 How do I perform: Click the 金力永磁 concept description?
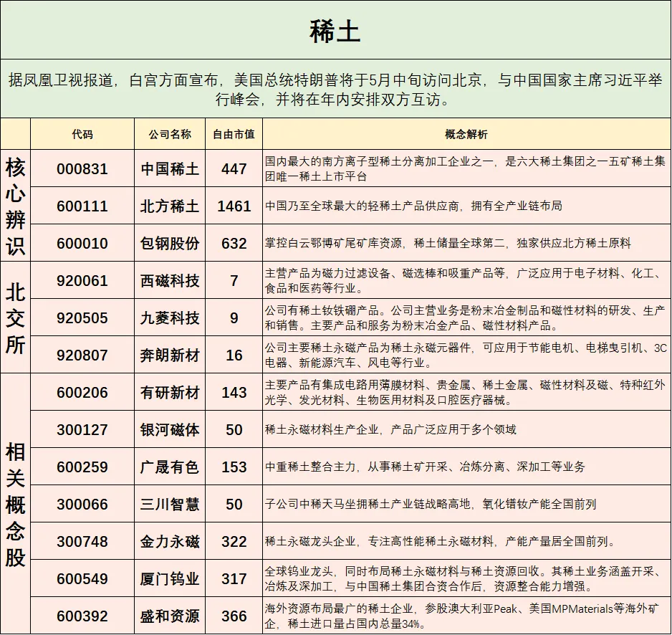[440, 542]
